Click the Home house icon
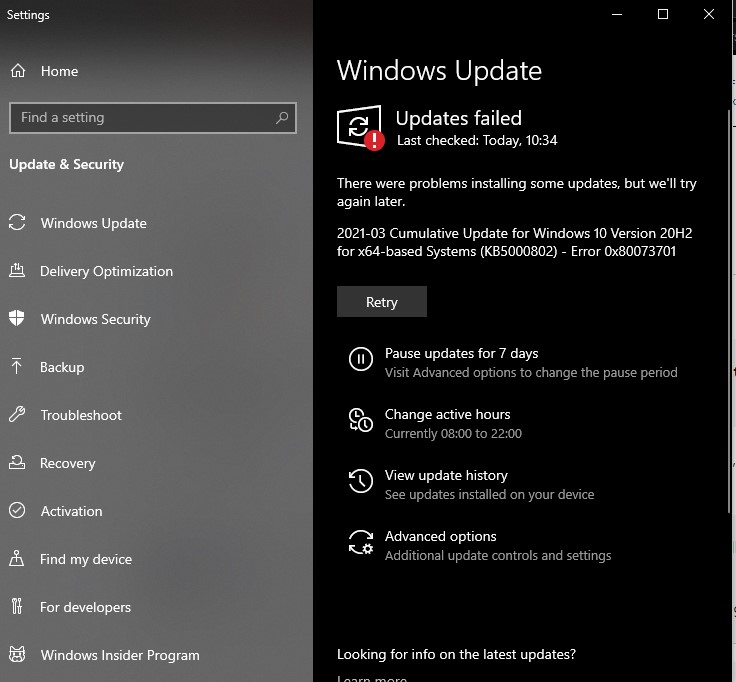This screenshot has width=736, height=682. [x=18, y=71]
